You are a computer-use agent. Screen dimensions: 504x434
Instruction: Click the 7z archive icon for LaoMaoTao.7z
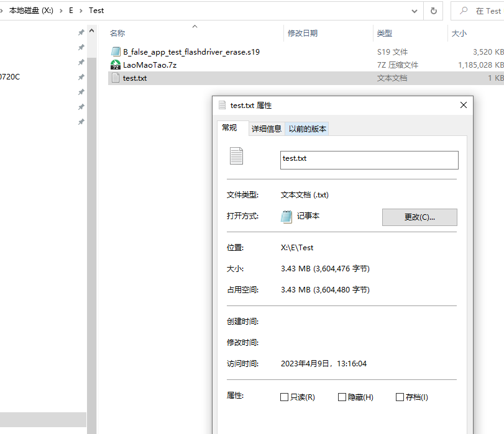tap(116, 64)
